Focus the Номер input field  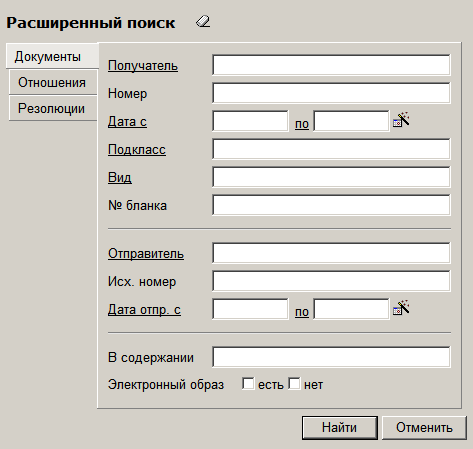pos(331,93)
